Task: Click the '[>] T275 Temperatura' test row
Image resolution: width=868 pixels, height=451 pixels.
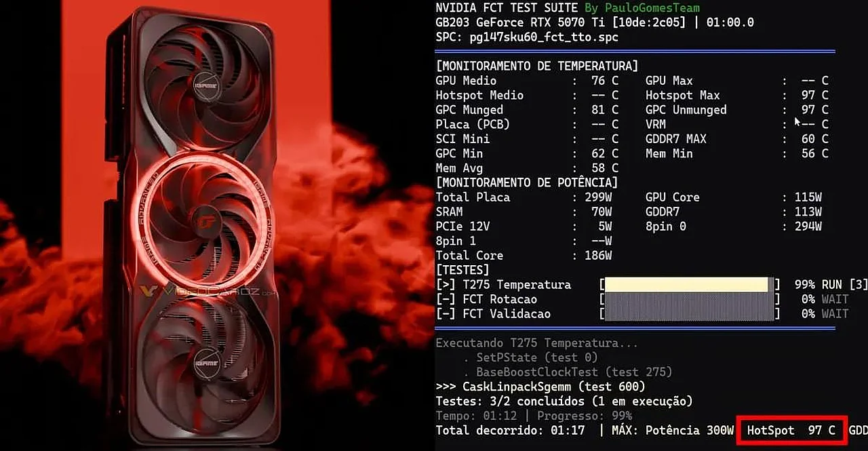Action: coord(503,285)
